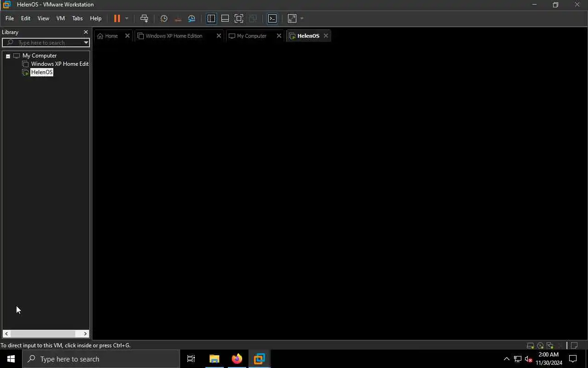The width and height of the screenshot is (588, 368).
Task: Open the Windows Start menu
Action: click(11, 359)
